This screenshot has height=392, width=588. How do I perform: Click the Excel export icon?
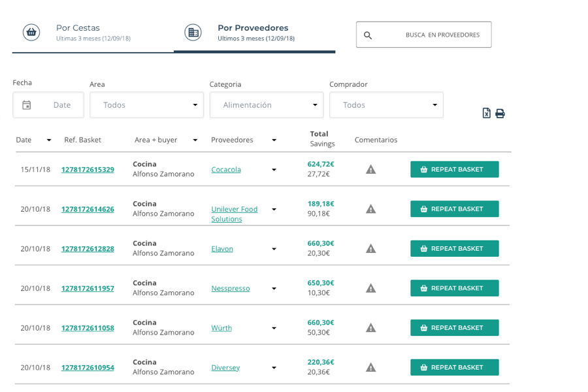coord(486,113)
